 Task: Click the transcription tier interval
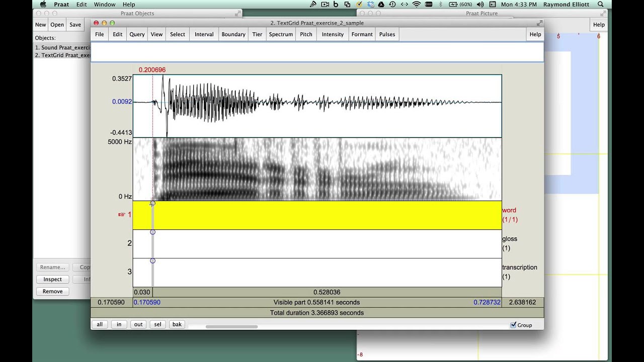(x=327, y=273)
